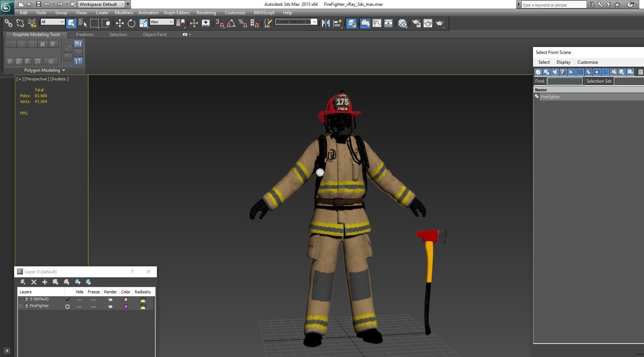Toggle Keyboard Shortcut Override
The width and height of the screenshot is (644, 357).
(x=206, y=23)
